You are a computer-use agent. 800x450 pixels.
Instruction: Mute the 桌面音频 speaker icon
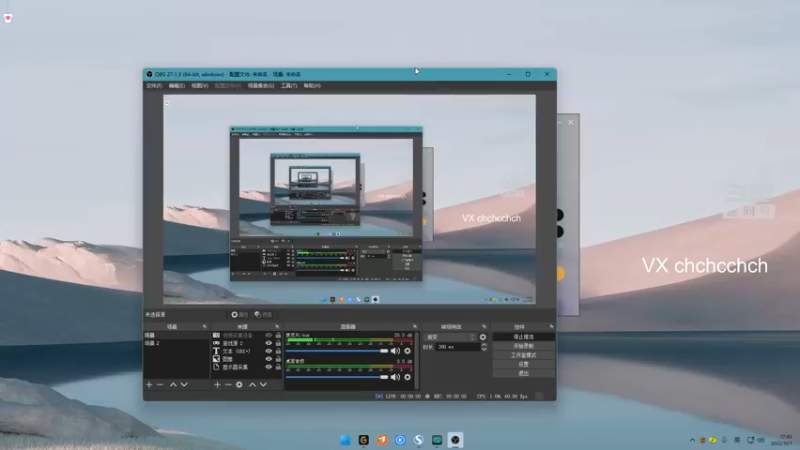coord(395,377)
